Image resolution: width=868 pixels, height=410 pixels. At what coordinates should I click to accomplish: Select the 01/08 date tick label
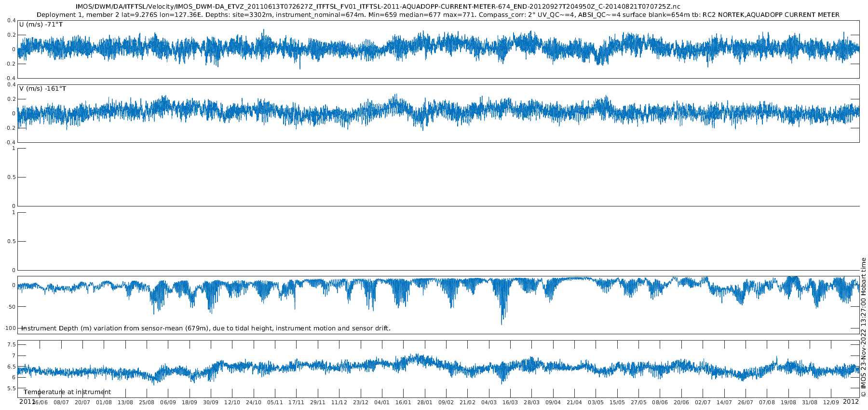click(104, 403)
